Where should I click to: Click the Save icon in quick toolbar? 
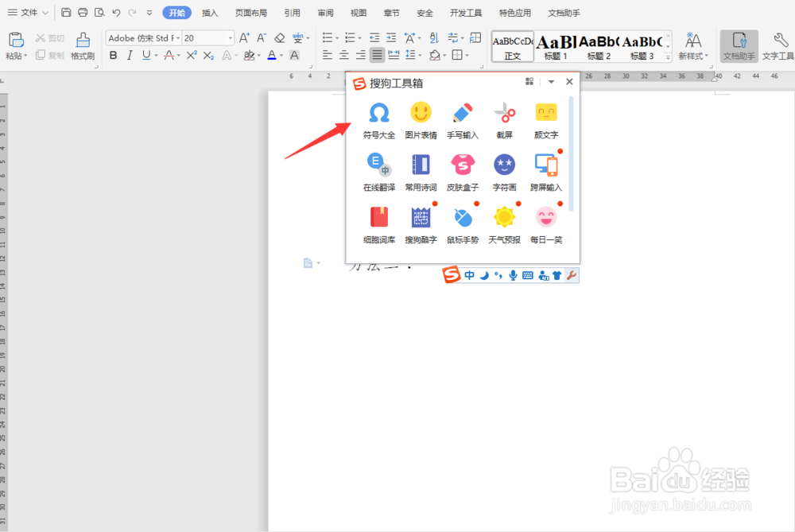(x=66, y=12)
